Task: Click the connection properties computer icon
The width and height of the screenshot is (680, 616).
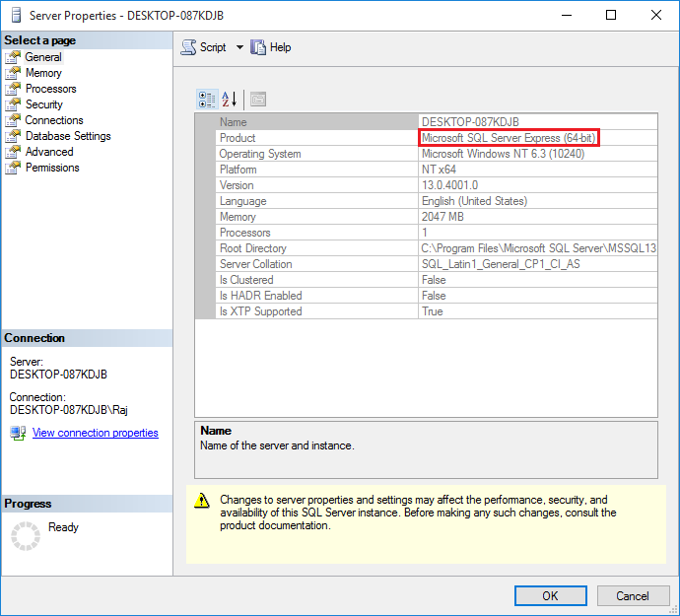Action: (x=18, y=433)
